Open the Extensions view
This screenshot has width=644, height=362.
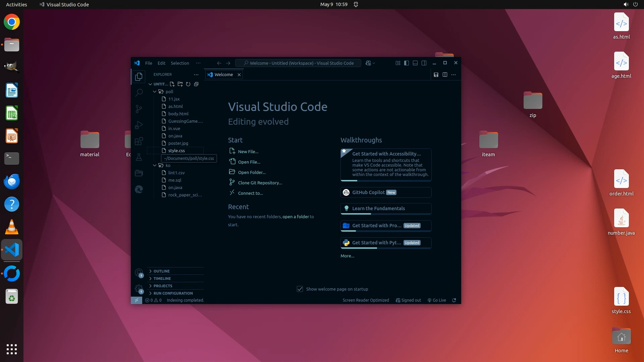(139, 141)
